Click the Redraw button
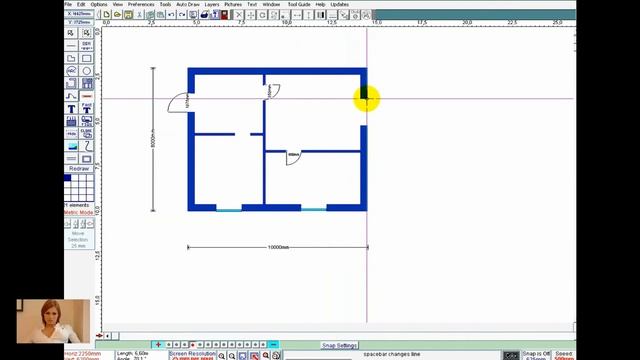Viewport: 640px width, 360px height. 79,169
